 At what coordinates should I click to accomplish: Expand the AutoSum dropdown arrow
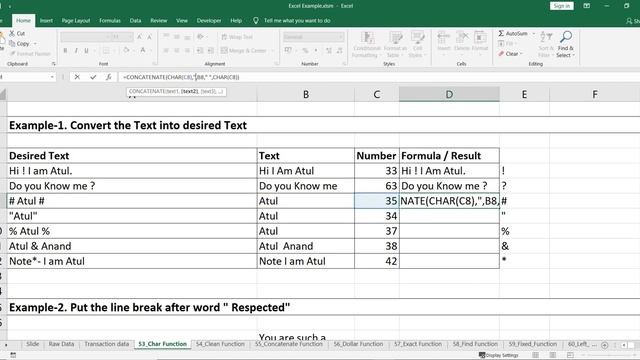coord(533,33)
